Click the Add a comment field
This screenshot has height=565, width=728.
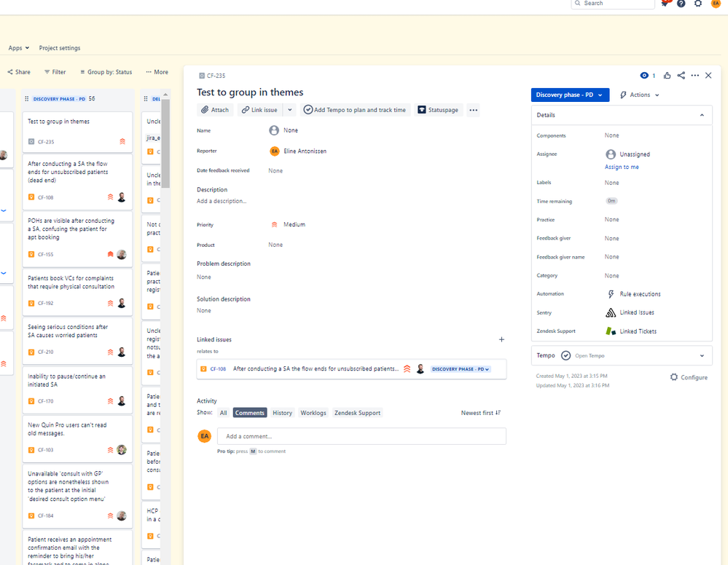pyautogui.click(x=361, y=436)
